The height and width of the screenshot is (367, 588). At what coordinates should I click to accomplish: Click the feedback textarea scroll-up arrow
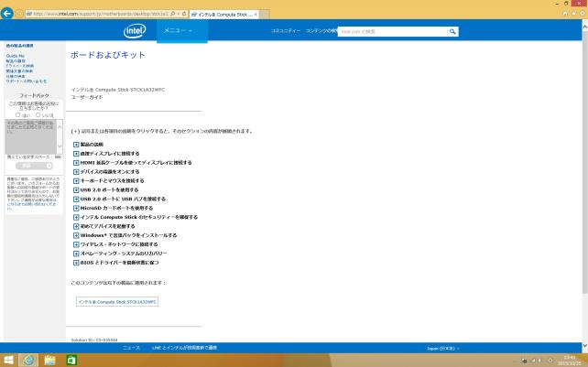click(x=60, y=125)
